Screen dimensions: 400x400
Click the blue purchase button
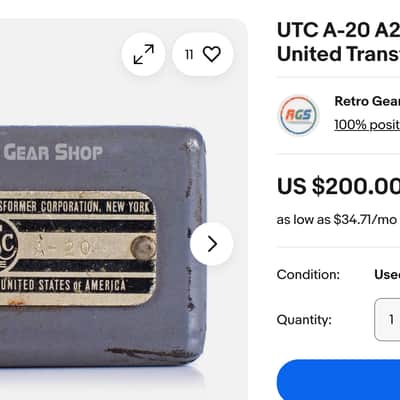(339, 380)
